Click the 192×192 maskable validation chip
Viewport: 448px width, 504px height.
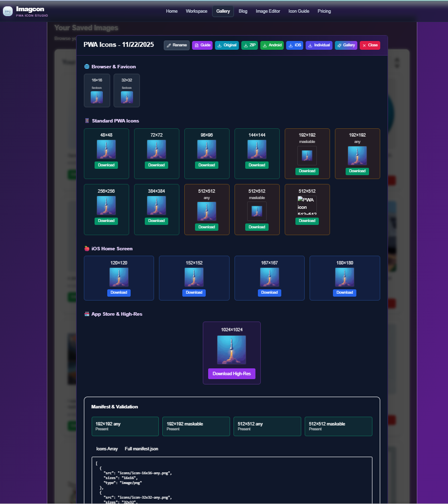(x=196, y=426)
